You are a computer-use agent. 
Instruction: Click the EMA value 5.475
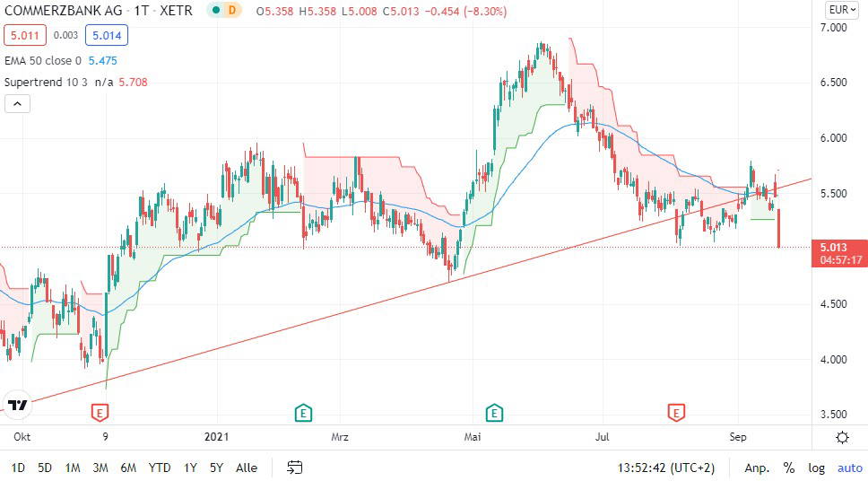tap(103, 60)
